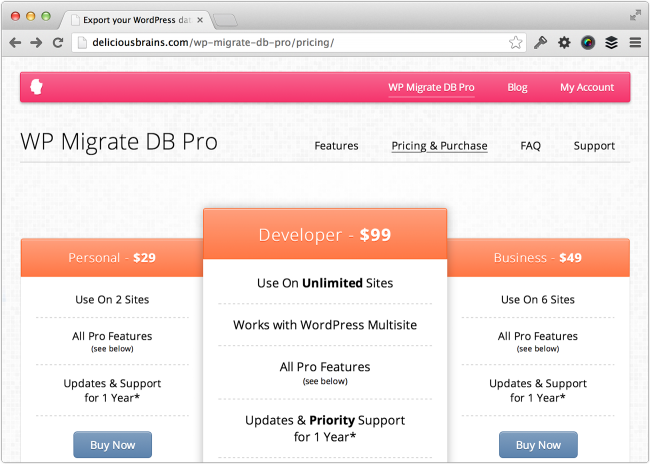Open the FAQ page
Viewport: 650px width, 464px height.
coord(531,146)
